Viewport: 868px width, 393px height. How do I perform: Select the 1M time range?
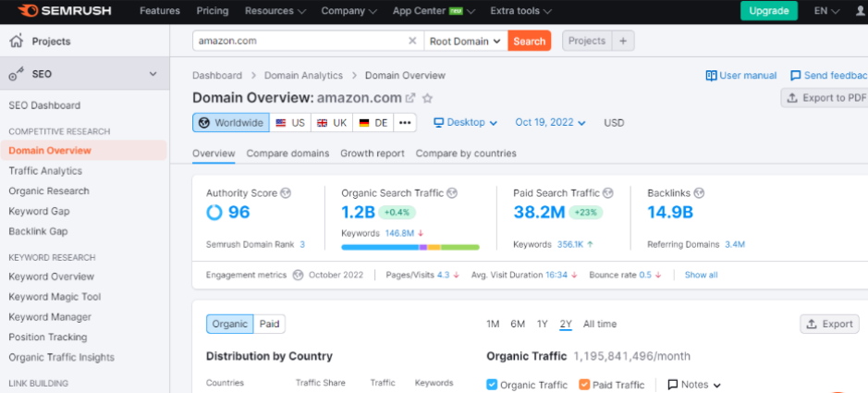tap(493, 324)
